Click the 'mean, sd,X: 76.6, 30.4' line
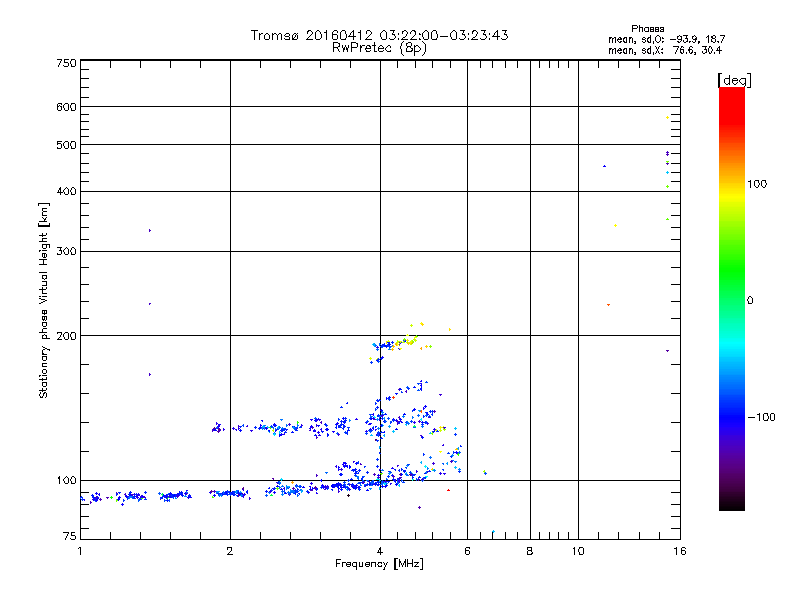Image resolution: width=800 pixels, height=600 pixels. (665, 50)
